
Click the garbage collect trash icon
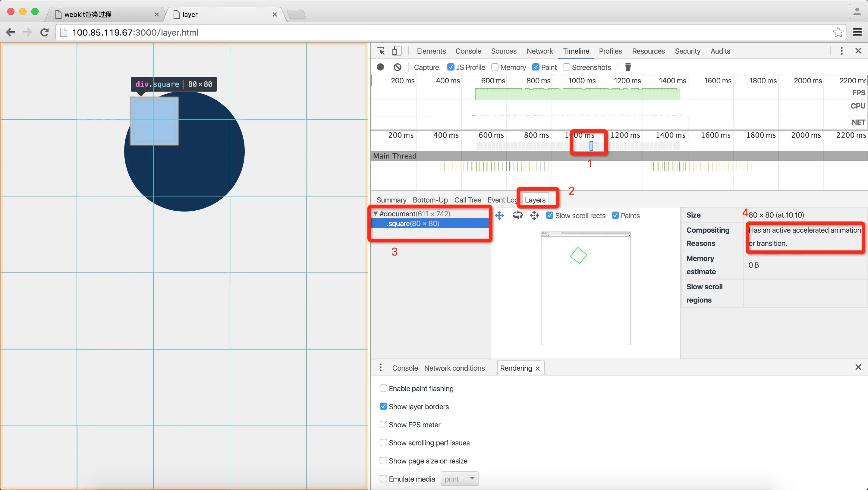click(x=628, y=67)
